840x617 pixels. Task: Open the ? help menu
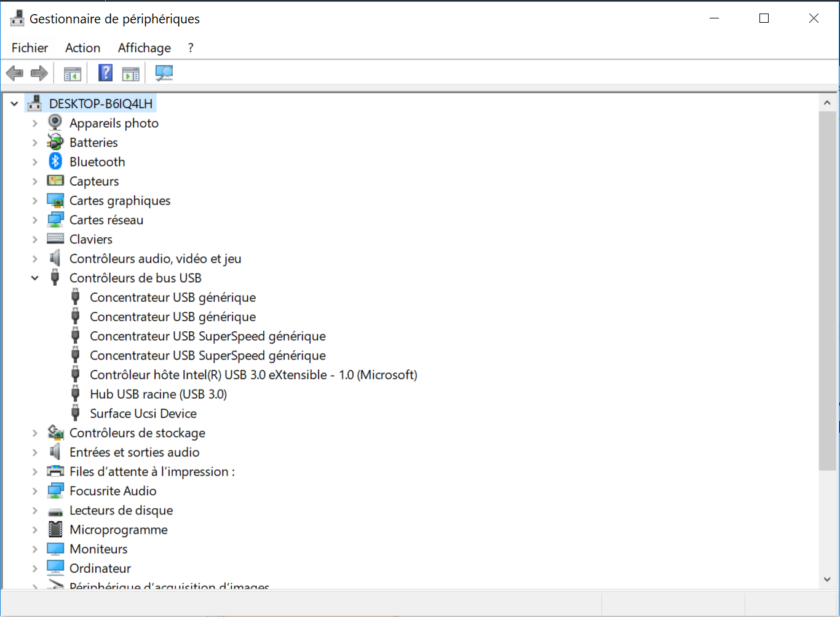click(191, 48)
